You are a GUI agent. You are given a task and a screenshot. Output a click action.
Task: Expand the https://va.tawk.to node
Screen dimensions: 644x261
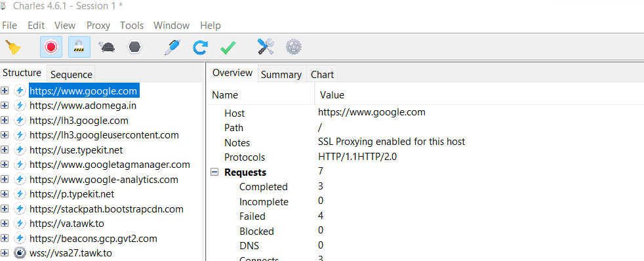(5, 224)
